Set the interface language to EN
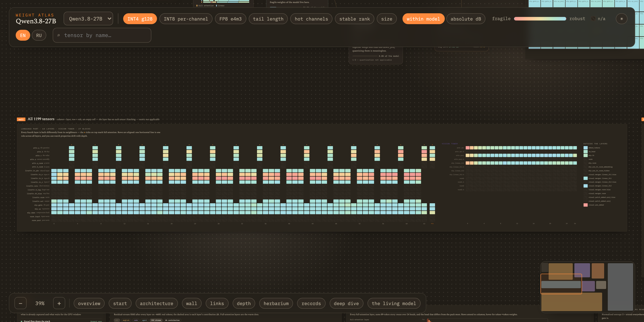The width and height of the screenshot is (644, 322). pyautogui.click(x=23, y=35)
